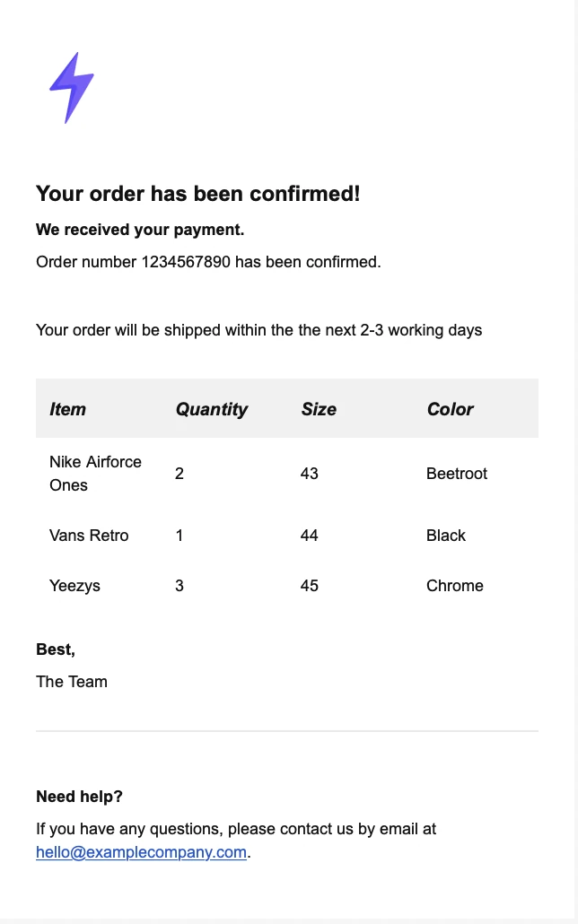Click The Team signature text
578x924 pixels.
pyautogui.click(x=72, y=682)
